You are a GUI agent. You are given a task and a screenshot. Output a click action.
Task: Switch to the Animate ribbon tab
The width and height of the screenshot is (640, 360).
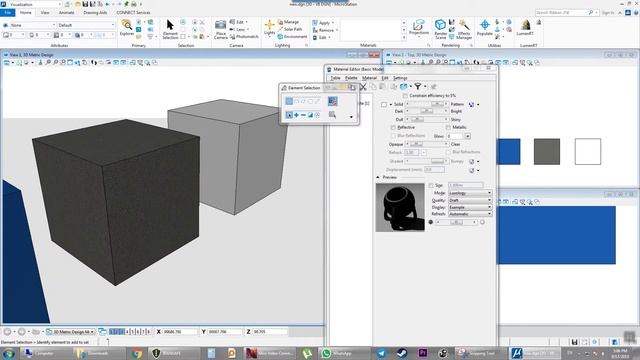pyautogui.click(x=67, y=13)
